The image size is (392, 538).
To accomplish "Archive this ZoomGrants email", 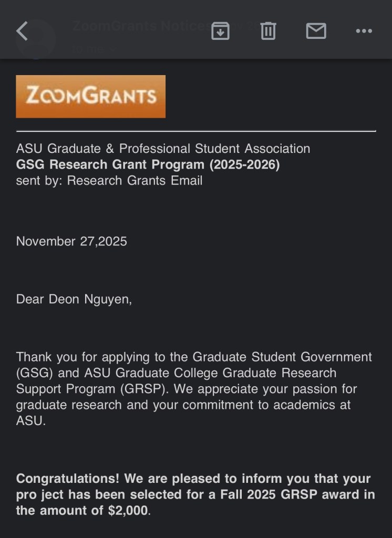I will [x=220, y=32].
